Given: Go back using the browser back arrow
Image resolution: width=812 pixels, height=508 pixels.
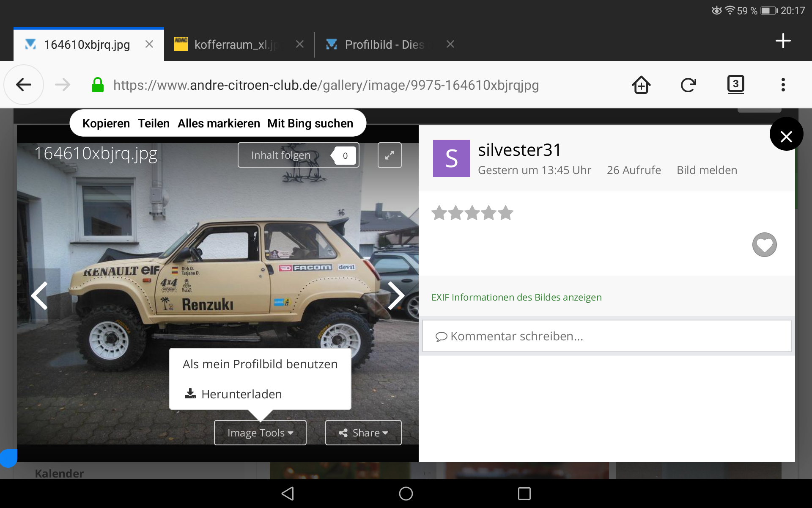Looking at the screenshot, I should 24,85.
